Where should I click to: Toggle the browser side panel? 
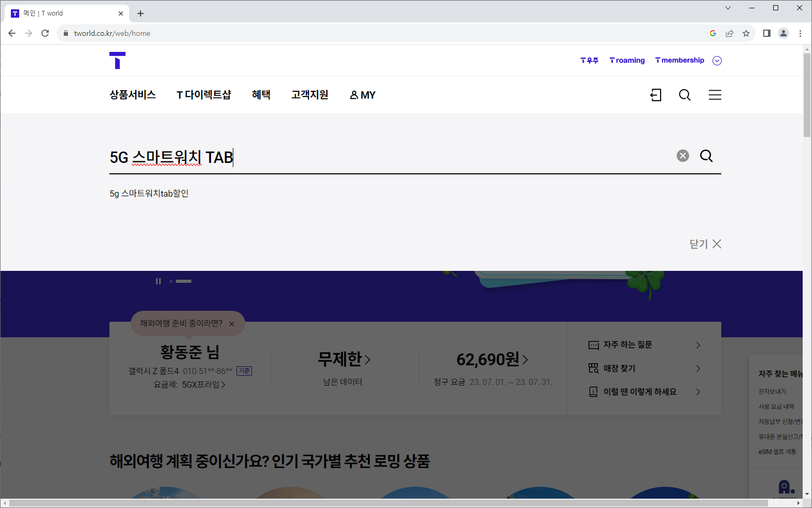click(767, 33)
